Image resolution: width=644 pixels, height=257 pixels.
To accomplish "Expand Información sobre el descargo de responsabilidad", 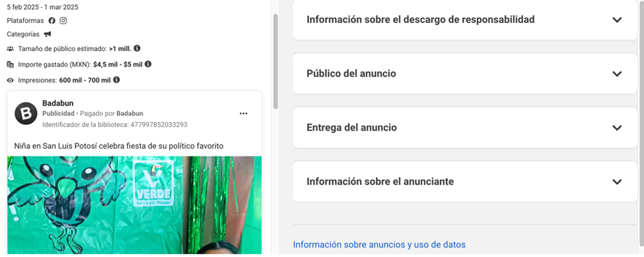I will pos(465,20).
